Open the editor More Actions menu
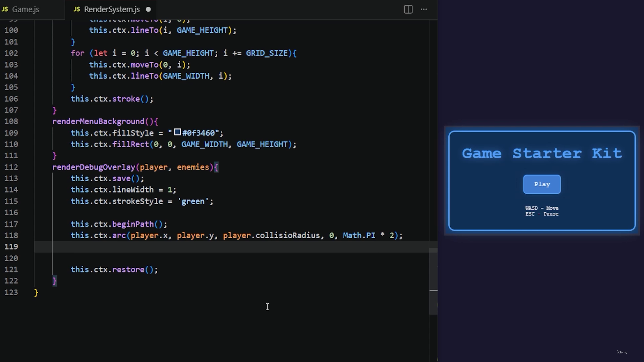 424,10
